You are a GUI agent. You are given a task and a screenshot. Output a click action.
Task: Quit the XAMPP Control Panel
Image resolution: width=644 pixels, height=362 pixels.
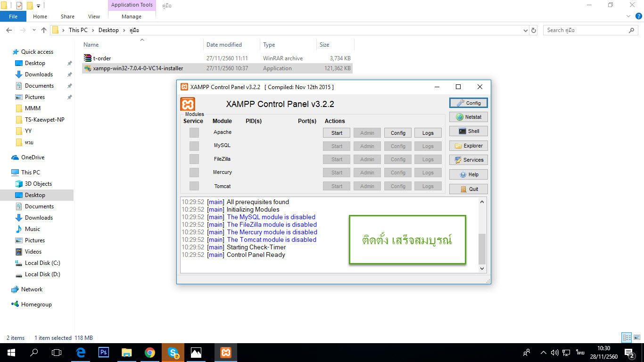(469, 189)
